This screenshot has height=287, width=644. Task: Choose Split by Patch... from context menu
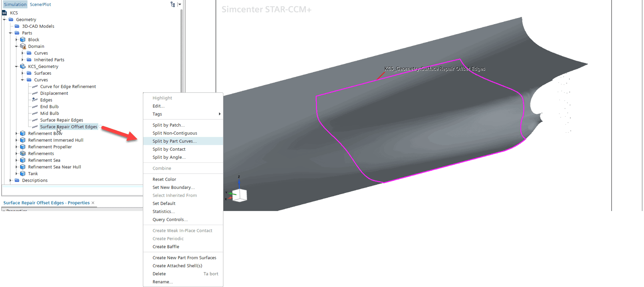(183, 125)
